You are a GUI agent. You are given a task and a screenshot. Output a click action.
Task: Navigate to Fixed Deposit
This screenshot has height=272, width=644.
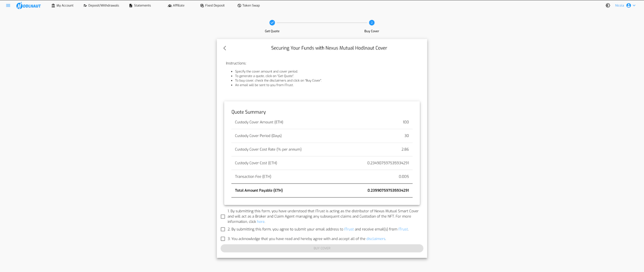point(213,6)
